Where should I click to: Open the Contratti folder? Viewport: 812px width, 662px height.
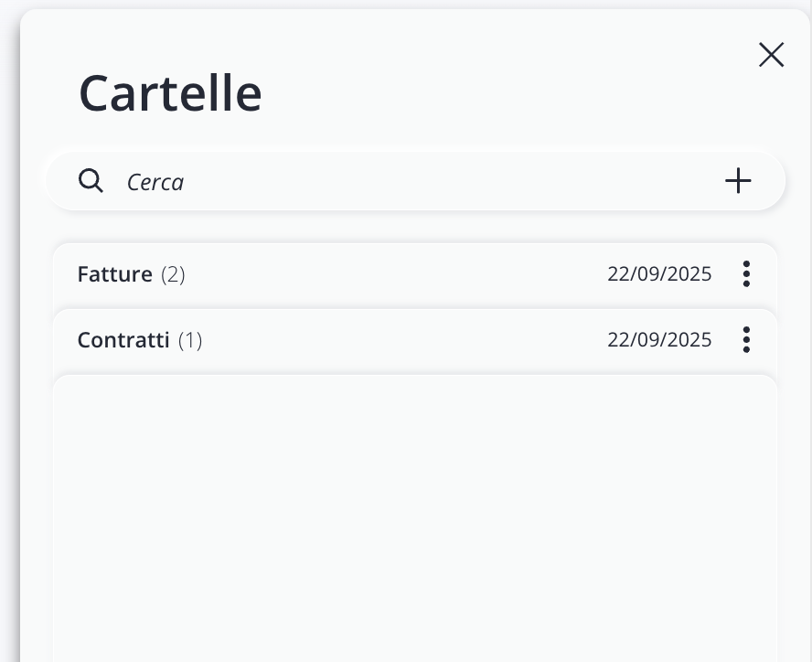[123, 340]
